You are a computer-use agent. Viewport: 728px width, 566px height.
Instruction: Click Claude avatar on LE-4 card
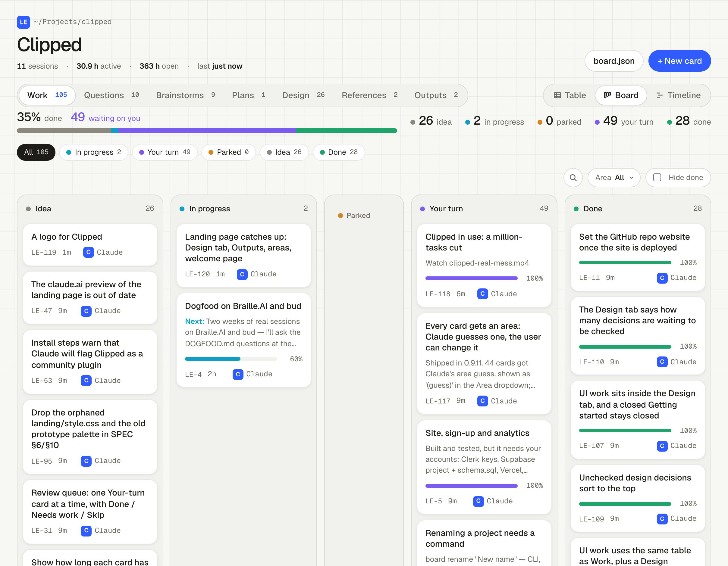[x=238, y=374]
